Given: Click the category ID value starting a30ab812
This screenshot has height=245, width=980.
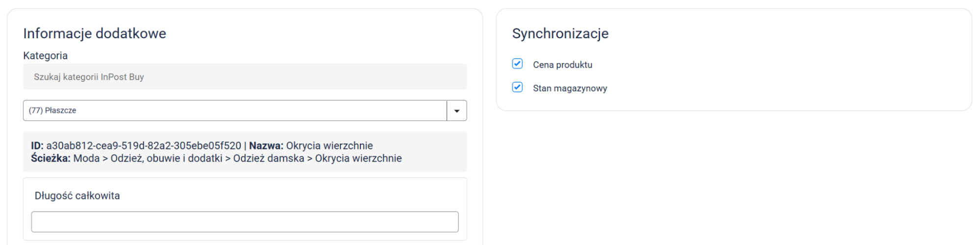Looking at the screenshot, I should tap(144, 146).
